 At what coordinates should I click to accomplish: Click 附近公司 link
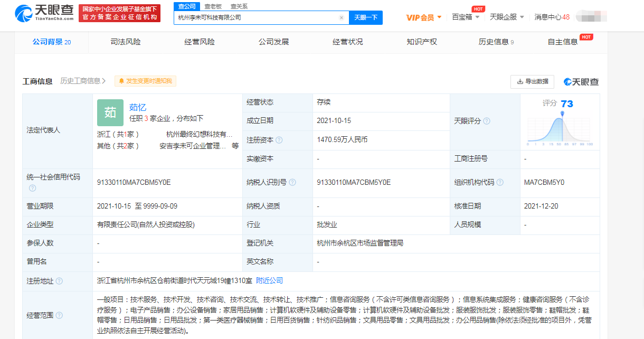point(269,280)
